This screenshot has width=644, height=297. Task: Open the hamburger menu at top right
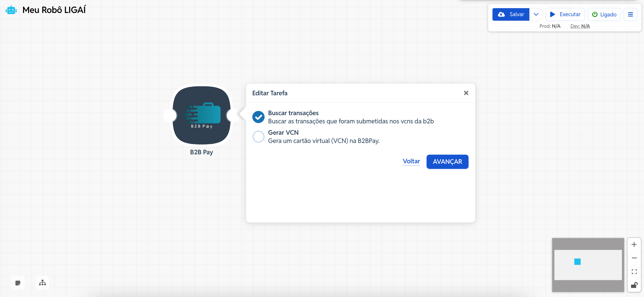[630, 15]
